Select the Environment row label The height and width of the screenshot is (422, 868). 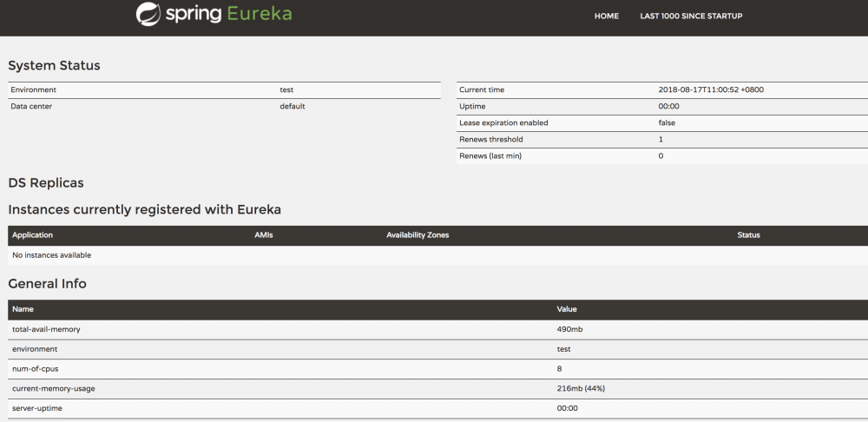[x=33, y=89]
